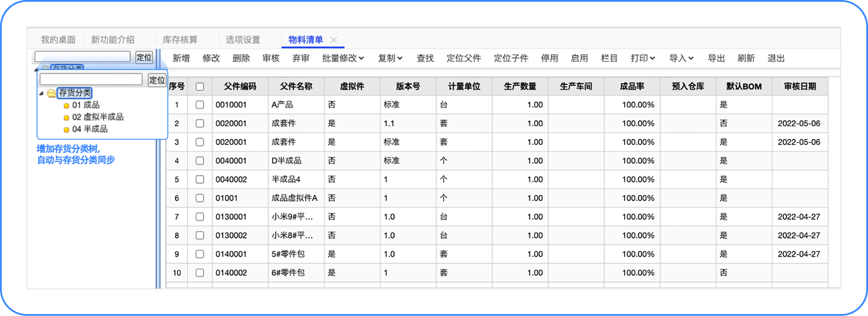Check the row for 半成品4

pos(200,180)
